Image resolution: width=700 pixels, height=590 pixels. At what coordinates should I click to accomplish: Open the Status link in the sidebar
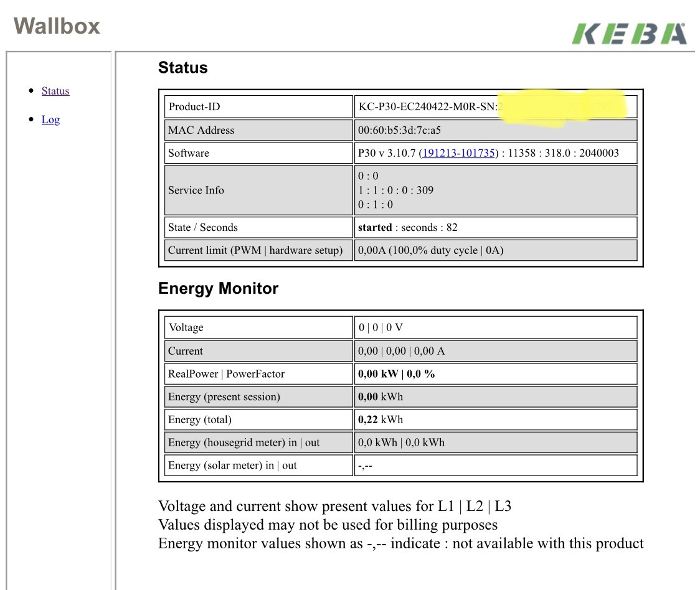(55, 91)
